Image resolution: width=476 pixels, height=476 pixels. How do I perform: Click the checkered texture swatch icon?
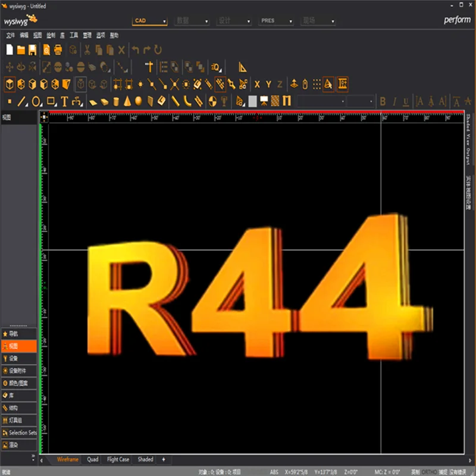[x=275, y=101]
